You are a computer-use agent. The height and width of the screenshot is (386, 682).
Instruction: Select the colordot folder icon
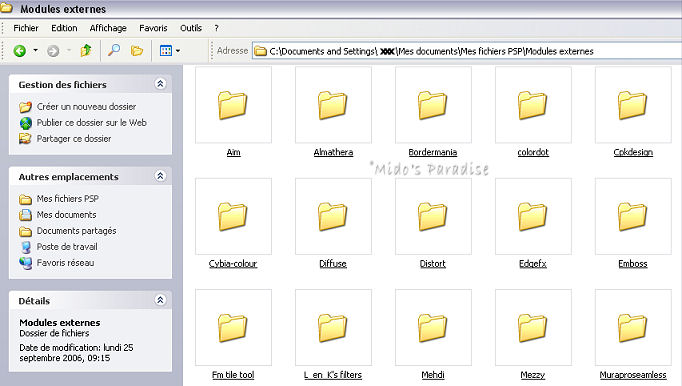tap(533, 105)
